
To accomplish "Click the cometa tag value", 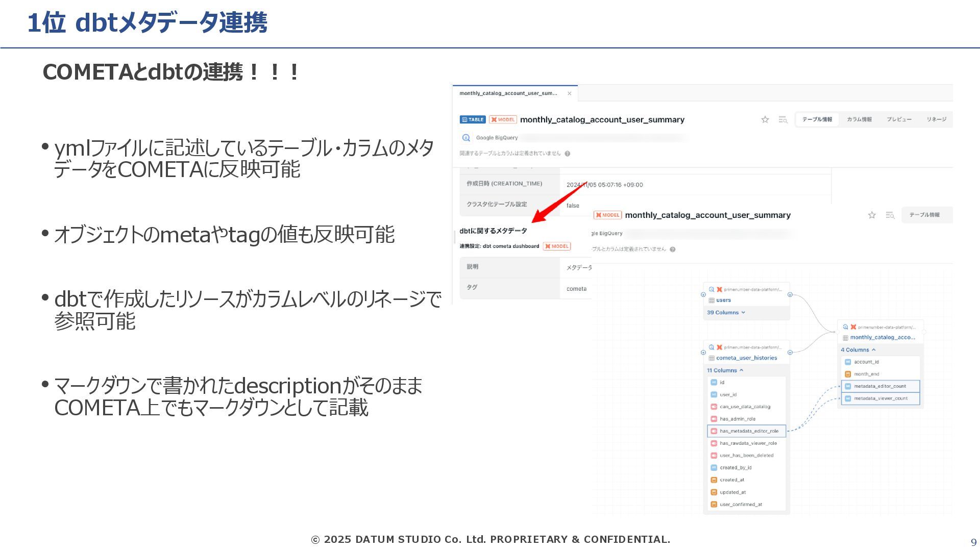I will pos(577,289).
